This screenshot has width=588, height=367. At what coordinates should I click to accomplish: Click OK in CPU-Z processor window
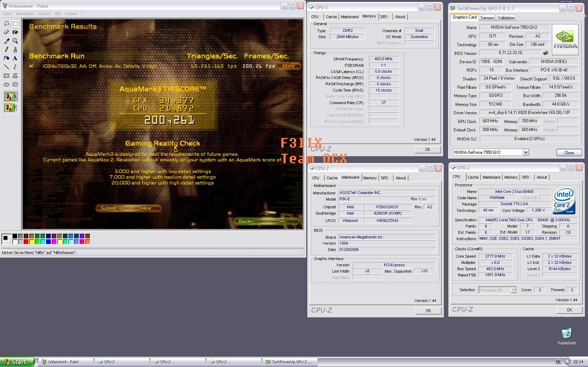(x=569, y=310)
